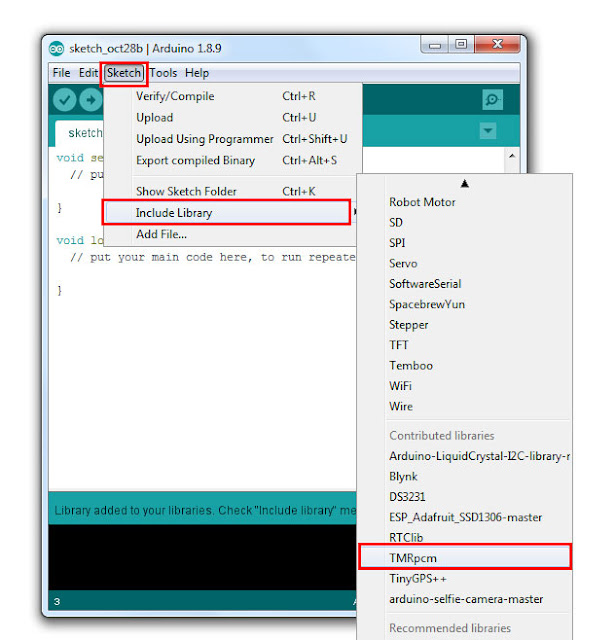Pick the Stepper library
Image resolution: width=615 pixels, height=640 pixels.
coord(465,324)
